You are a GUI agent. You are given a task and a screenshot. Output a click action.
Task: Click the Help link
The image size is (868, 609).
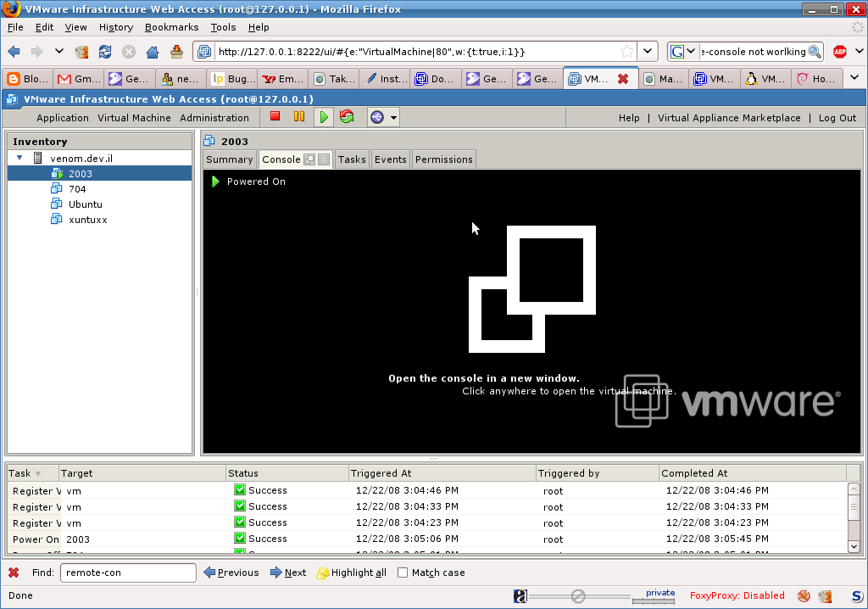pos(629,118)
